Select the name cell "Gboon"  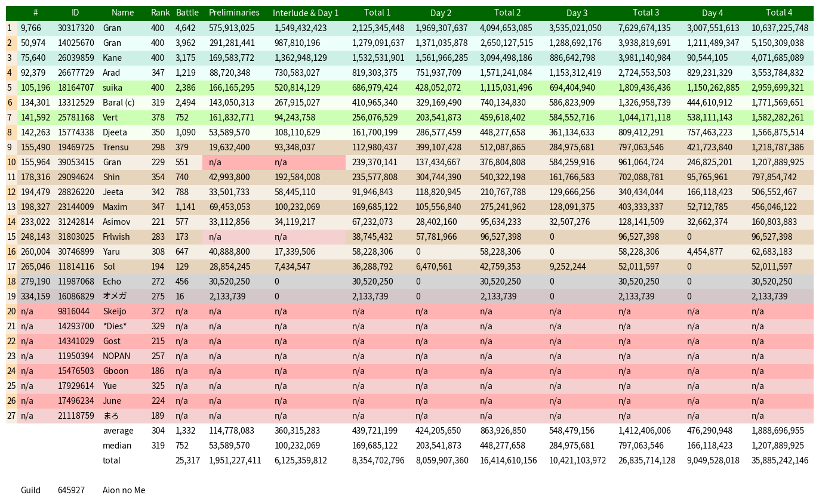(115, 371)
